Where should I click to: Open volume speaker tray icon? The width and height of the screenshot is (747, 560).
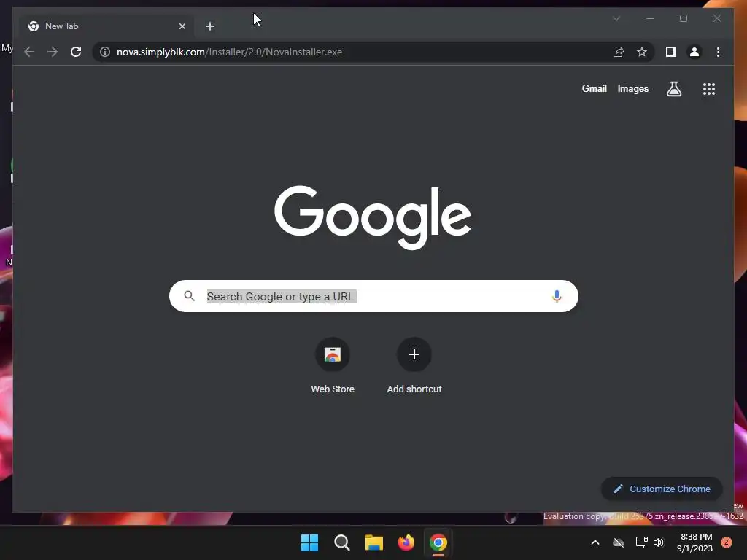[x=659, y=542]
